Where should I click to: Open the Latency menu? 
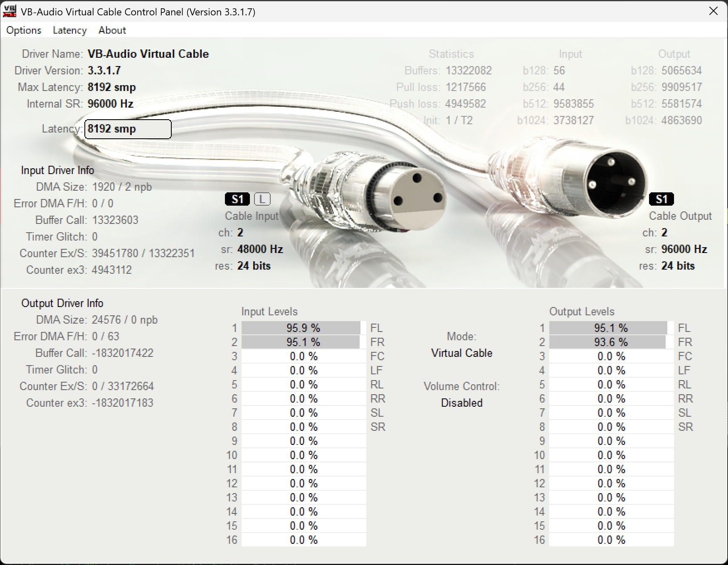70,30
